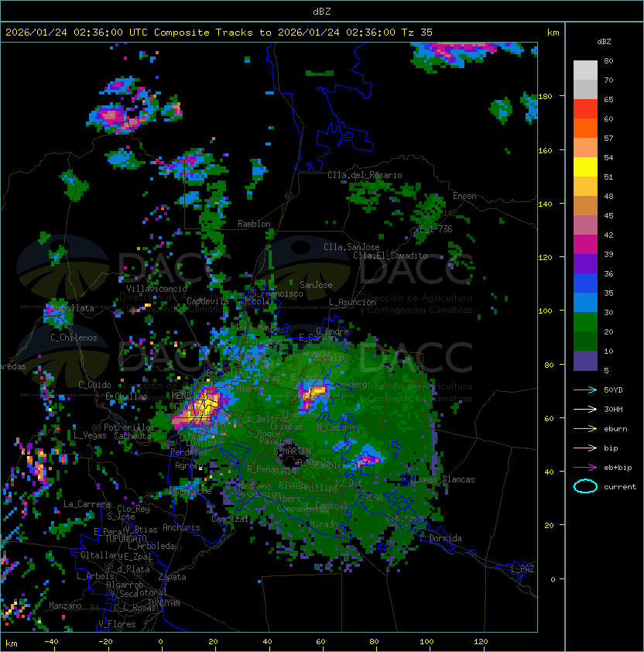Click the Anchoris place label
Image resolution: width=644 pixels, height=652 pixels.
pos(181,527)
